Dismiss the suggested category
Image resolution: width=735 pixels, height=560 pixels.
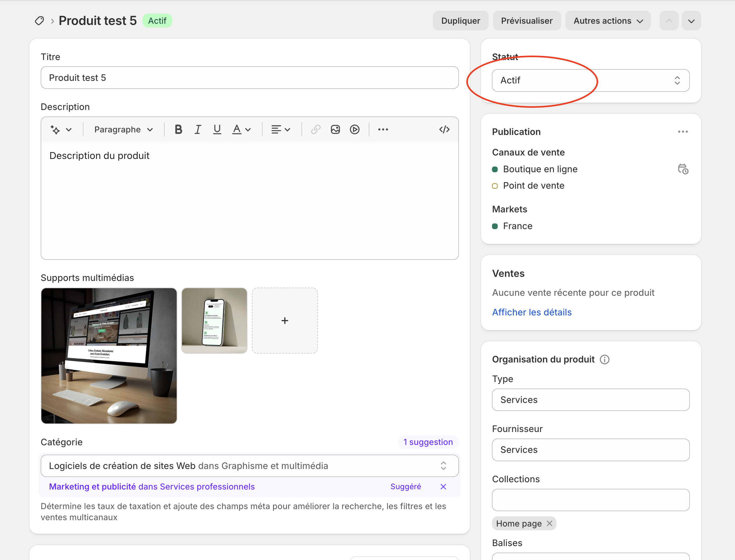point(443,487)
